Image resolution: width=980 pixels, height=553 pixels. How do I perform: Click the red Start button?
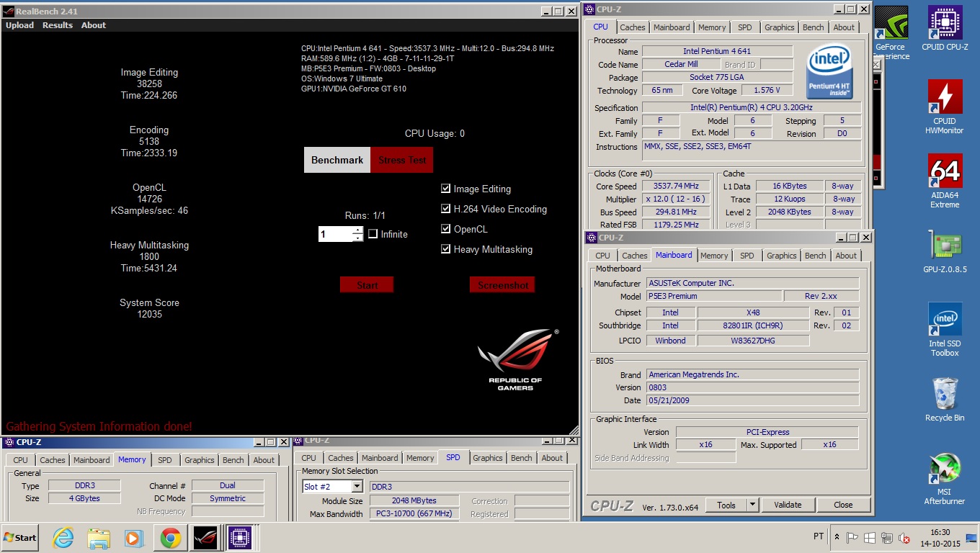367,284
